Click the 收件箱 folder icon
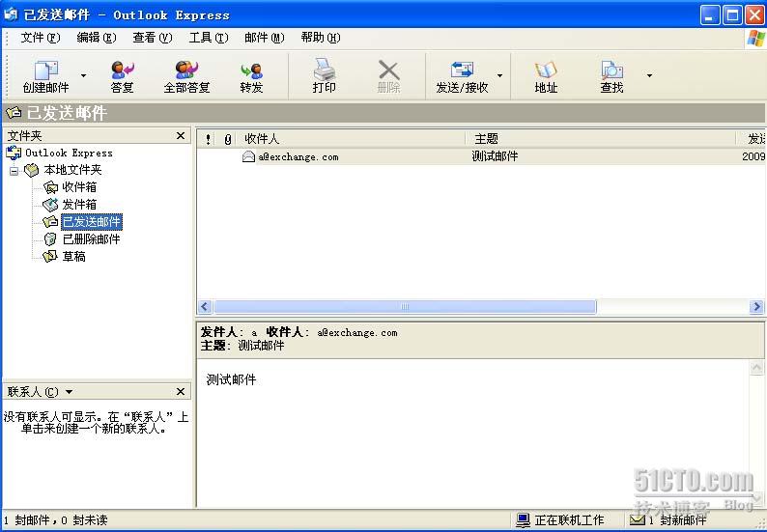Viewport: 767px width, 532px height. pyautogui.click(x=50, y=187)
